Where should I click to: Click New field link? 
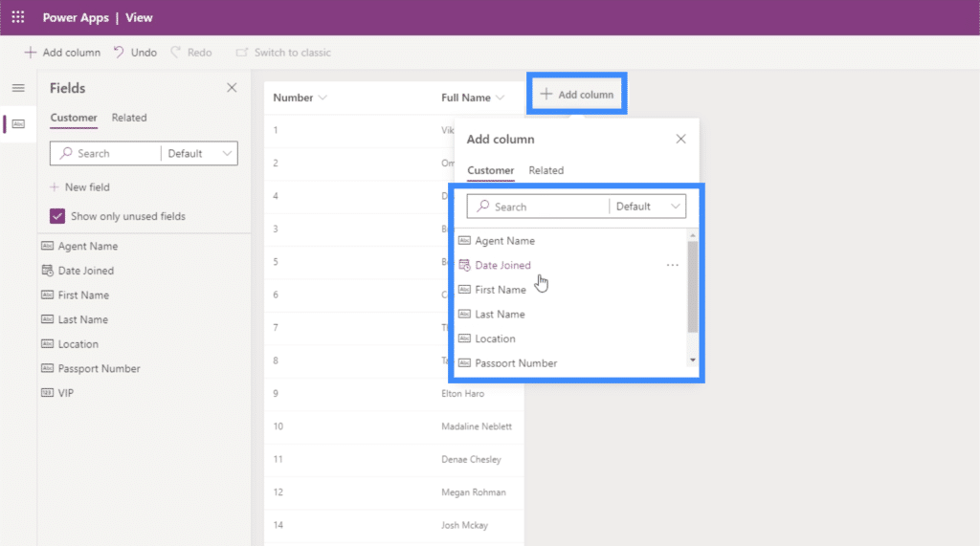(x=79, y=187)
